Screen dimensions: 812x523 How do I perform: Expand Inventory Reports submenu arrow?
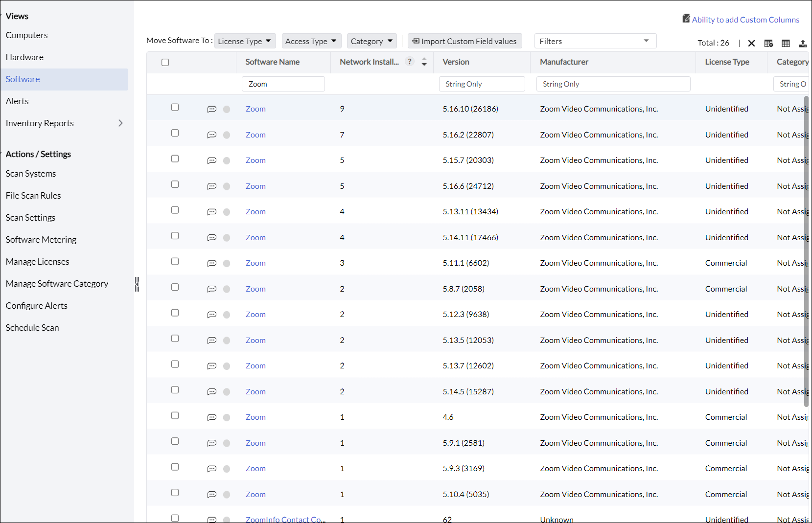point(120,123)
